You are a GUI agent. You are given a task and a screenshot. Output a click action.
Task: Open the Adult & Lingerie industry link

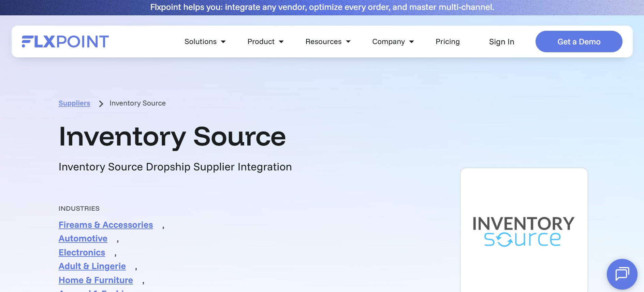[x=92, y=266]
